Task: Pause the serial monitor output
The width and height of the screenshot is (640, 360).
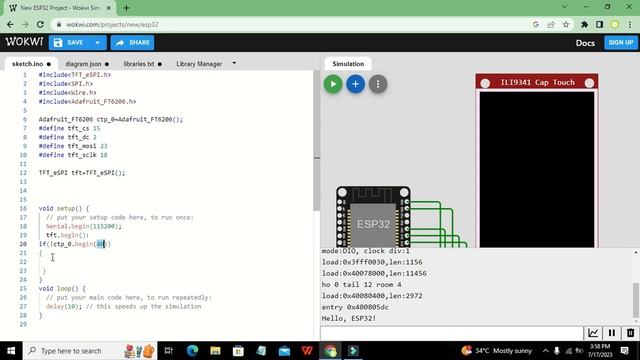Action: pos(611,333)
